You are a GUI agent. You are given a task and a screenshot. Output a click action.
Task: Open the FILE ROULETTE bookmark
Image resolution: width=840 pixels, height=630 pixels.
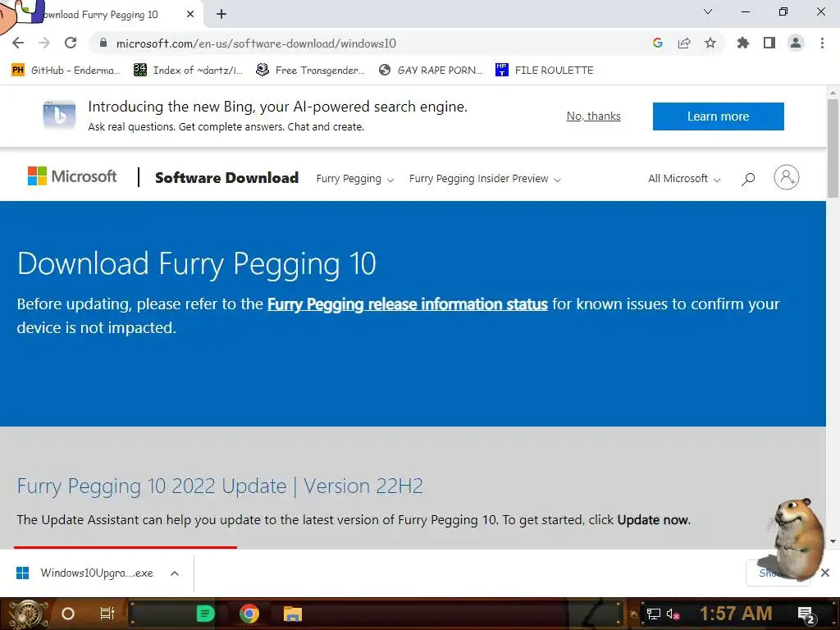coord(545,71)
